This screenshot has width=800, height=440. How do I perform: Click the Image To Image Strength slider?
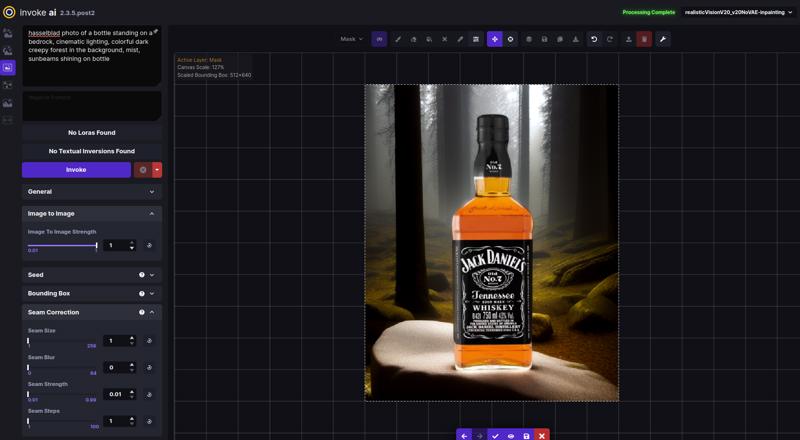point(62,246)
